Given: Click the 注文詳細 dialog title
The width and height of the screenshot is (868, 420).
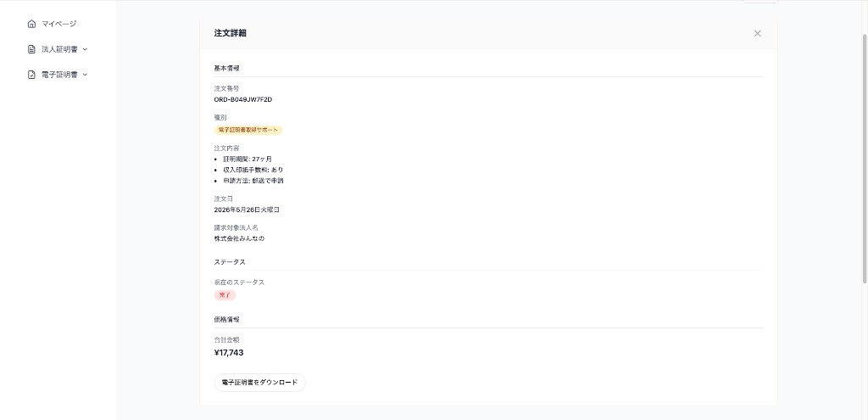Looking at the screenshot, I should tap(231, 33).
